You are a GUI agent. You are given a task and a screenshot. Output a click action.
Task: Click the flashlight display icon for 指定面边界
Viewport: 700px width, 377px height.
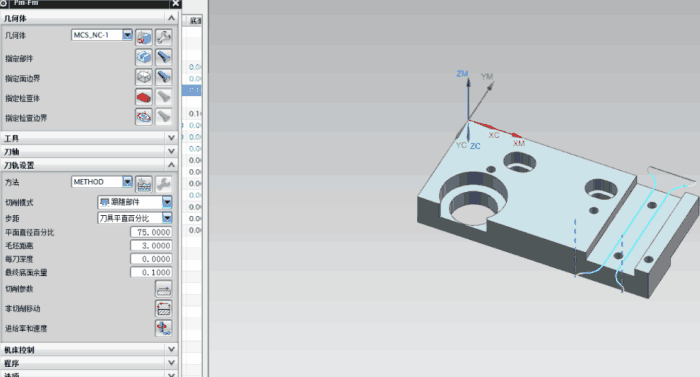[x=163, y=77]
